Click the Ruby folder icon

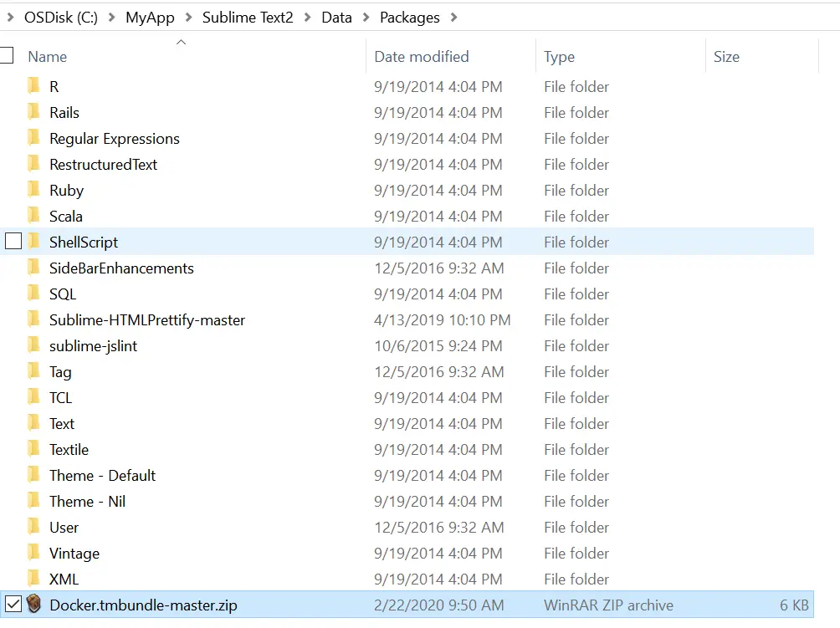pos(33,190)
